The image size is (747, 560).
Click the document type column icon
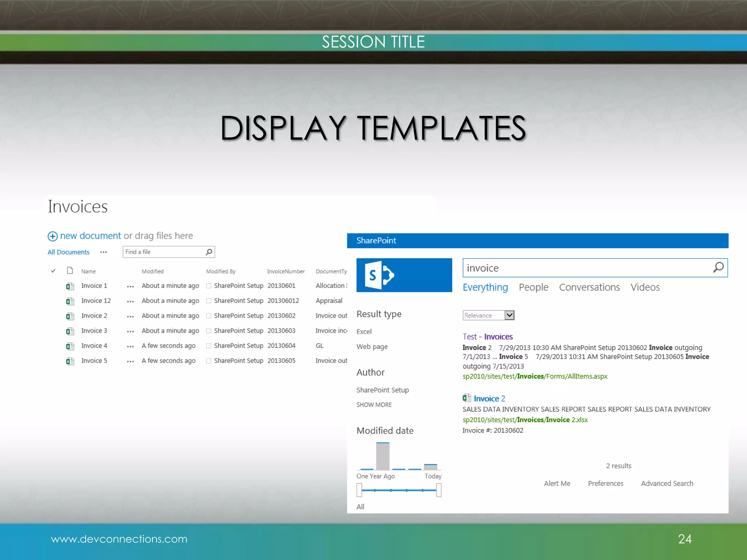tap(70, 271)
